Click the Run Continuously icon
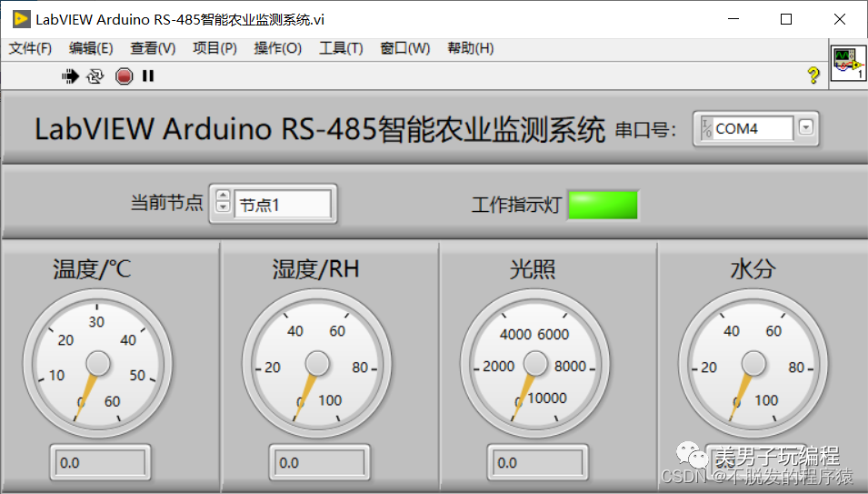This screenshot has width=868, height=494. click(95, 76)
